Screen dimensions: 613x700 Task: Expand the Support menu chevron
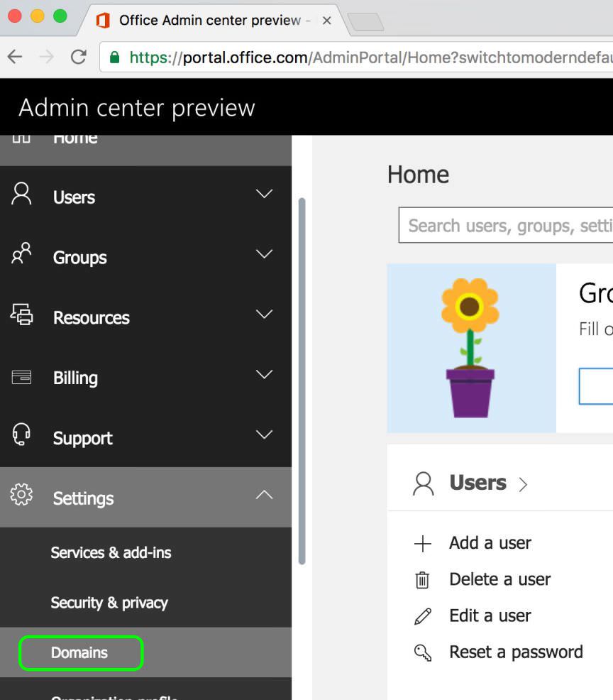point(264,434)
